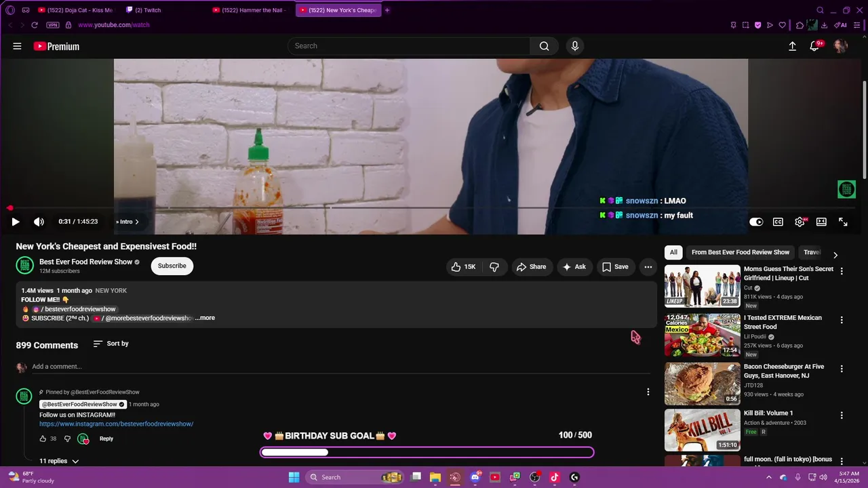
Task: Open options for Bacon Cheeseburger video
Action: [842, 369]
